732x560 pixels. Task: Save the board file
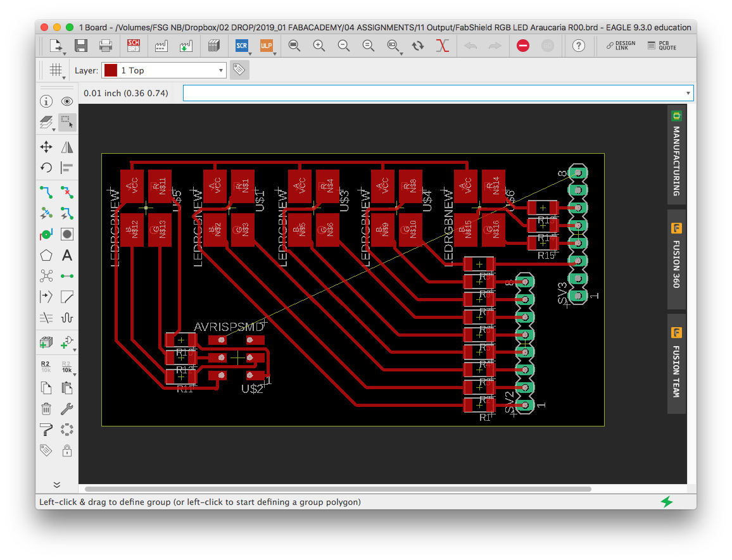coord(81,46)
